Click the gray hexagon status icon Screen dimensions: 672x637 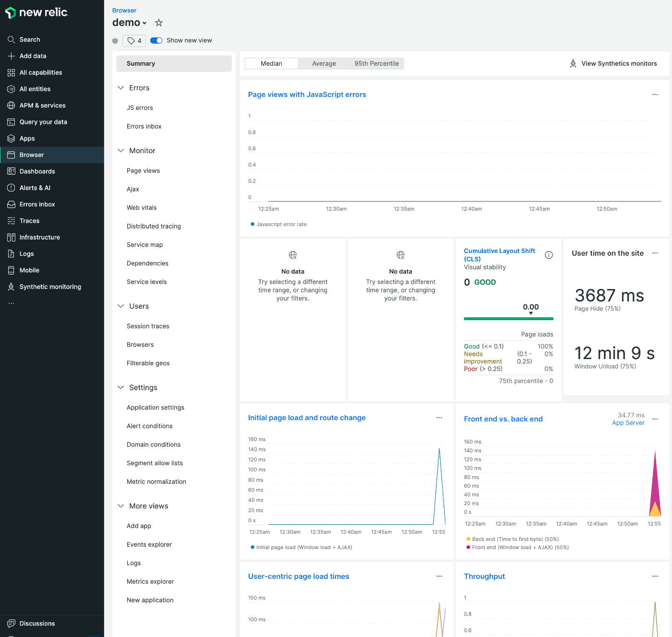coord(115,41)
